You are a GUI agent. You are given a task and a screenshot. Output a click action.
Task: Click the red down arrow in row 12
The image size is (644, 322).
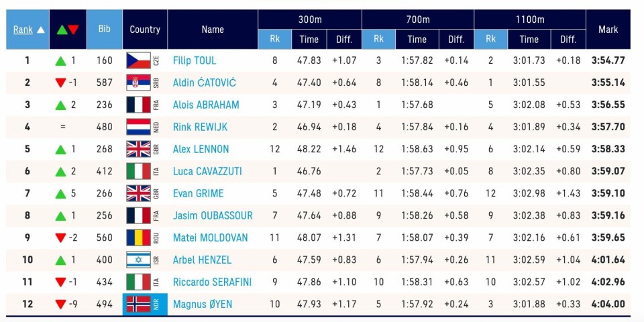click(61, 305)
